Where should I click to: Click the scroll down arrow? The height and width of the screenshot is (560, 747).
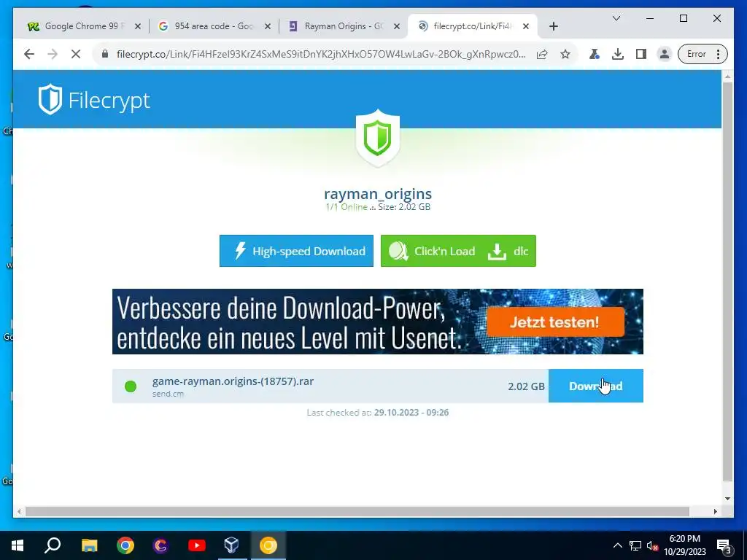pos(727,499)
